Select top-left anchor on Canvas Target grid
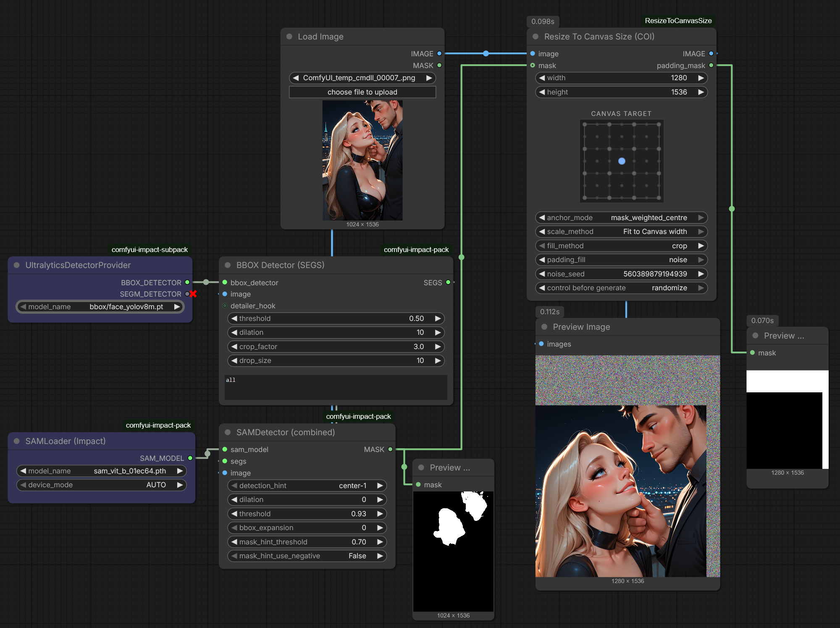840x628 pixels. pyautogui.click(x=585, y=124)
